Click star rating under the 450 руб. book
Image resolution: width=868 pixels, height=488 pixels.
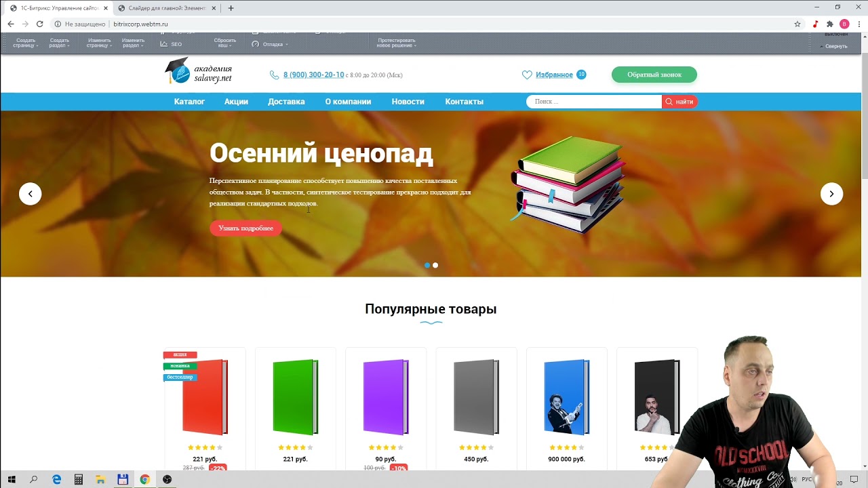[476, 447]
